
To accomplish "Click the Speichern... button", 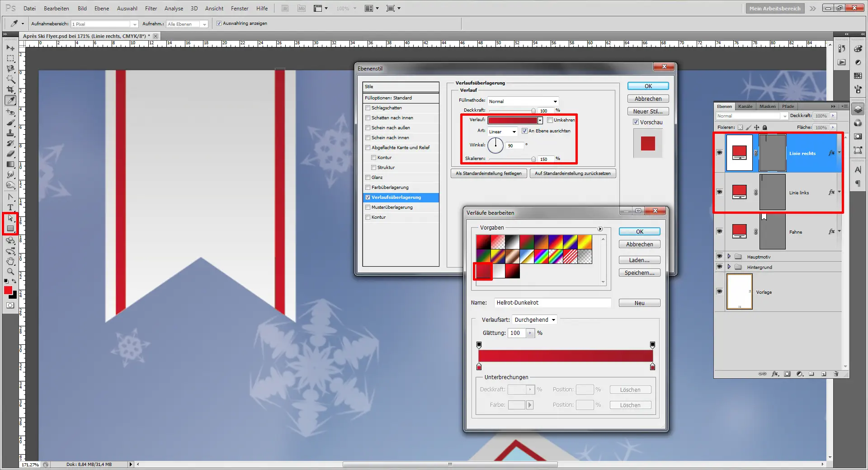I will (639, 273).
